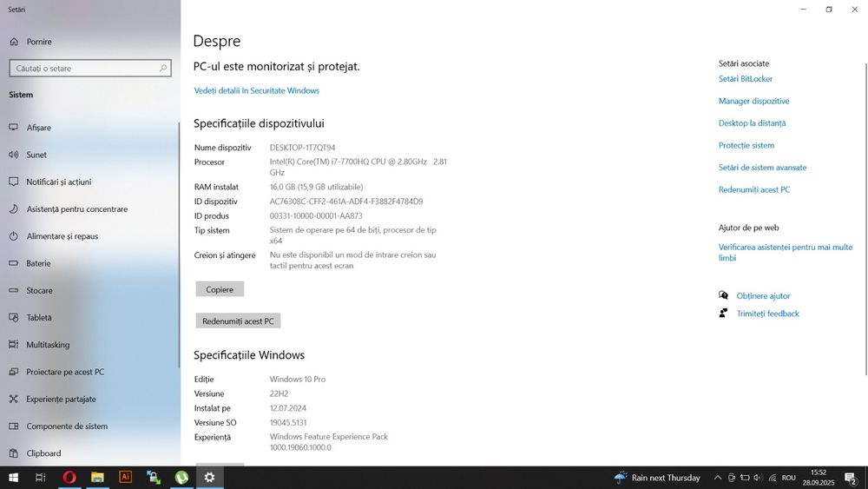The image size is (868, 489).
Task: Open Protecție sistem link
Action: tap(746, 145)
